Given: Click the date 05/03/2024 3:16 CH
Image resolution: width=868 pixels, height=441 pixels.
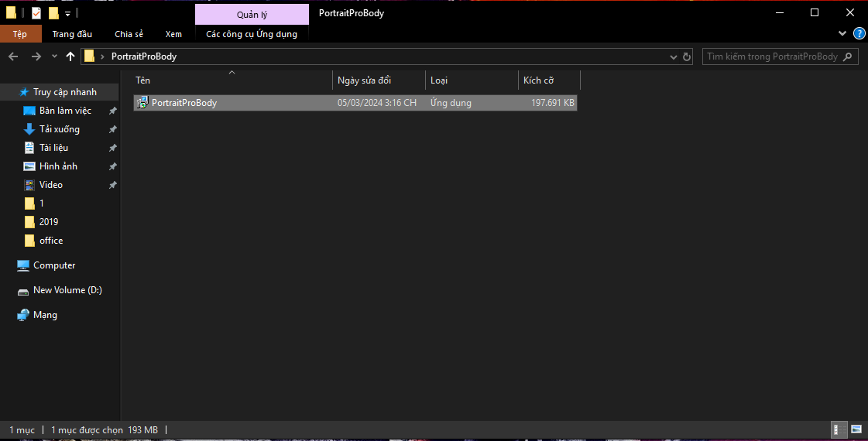Looking at the screenshot, I should pos(377,103).
